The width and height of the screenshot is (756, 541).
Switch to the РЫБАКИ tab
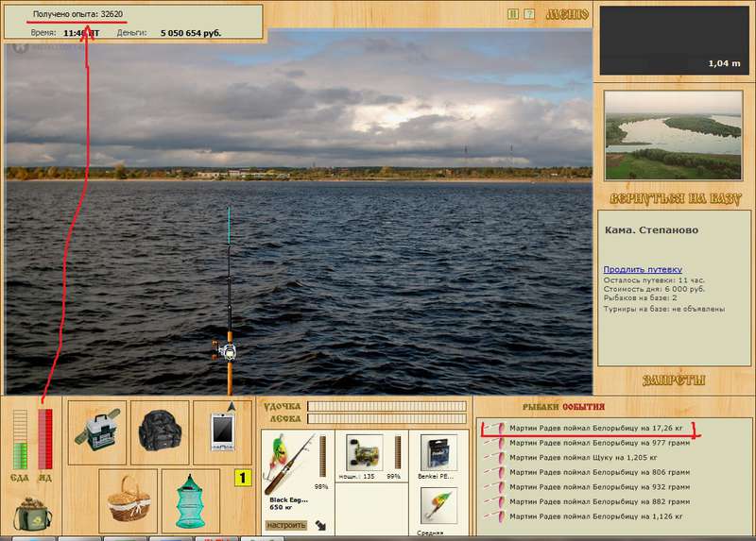point(540,407)
